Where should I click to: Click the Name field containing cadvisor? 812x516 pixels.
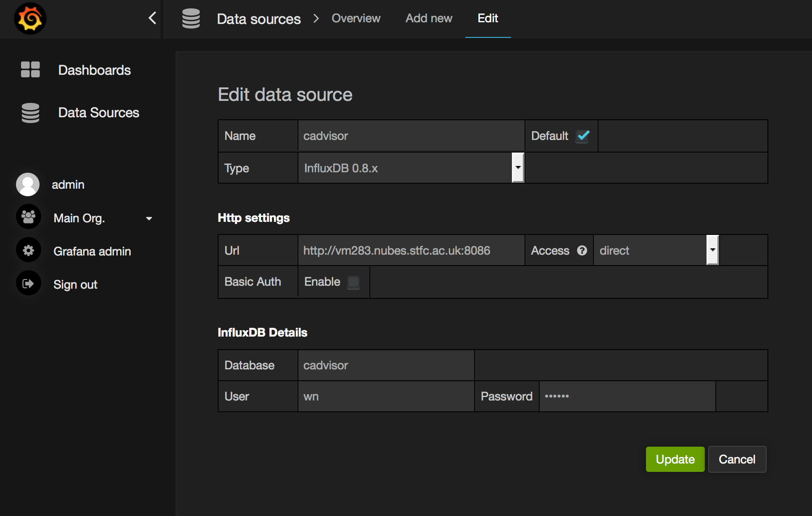(411, 136)
